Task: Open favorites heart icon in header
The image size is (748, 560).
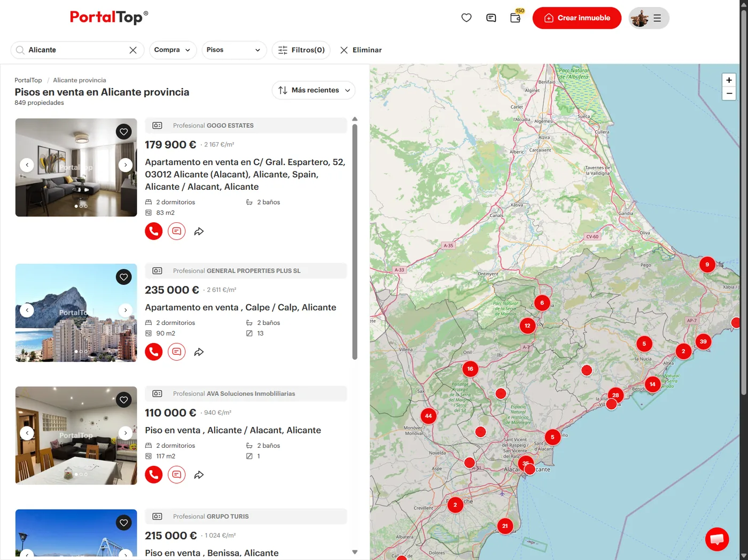Action: 466,18
